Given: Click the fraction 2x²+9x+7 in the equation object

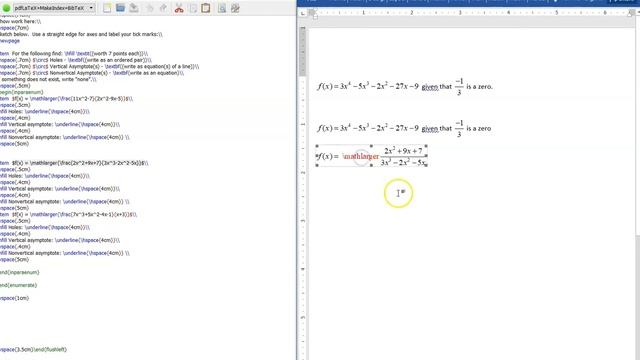Looking at the screenshot, I should pyautogui.click(x=403, y=156).
